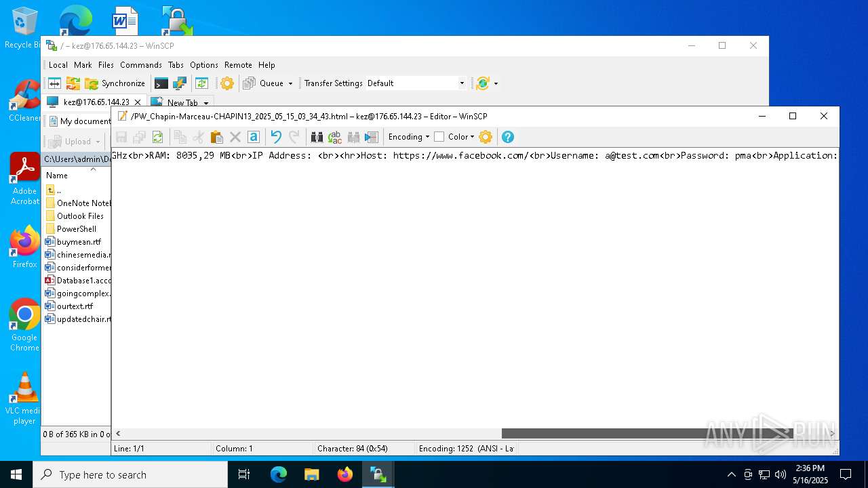Expand the New Tab dropdown arrow

[x=206, y=103]
